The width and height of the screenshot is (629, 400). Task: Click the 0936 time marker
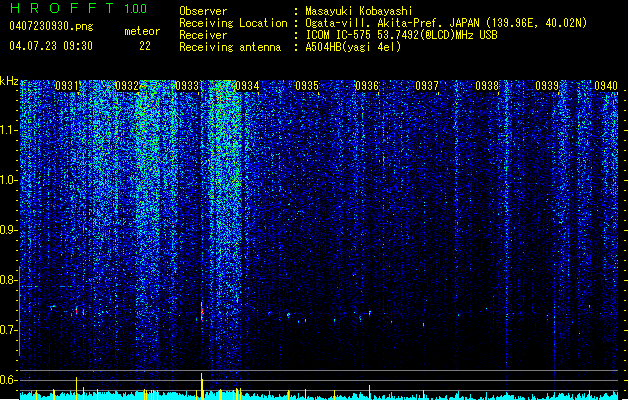(367, 86)
